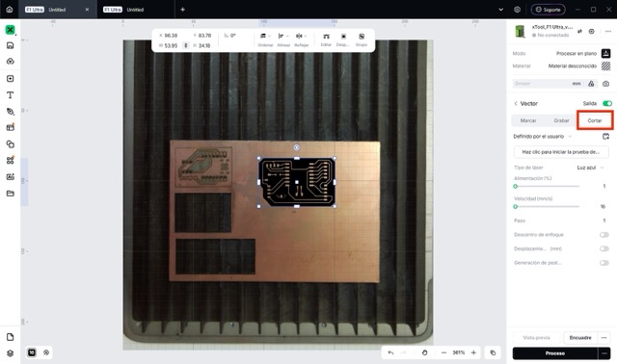Toggle the aspect ratio lock icon
Image resolution: width=617 pixels, height=364 pixels.
[186, 45]
